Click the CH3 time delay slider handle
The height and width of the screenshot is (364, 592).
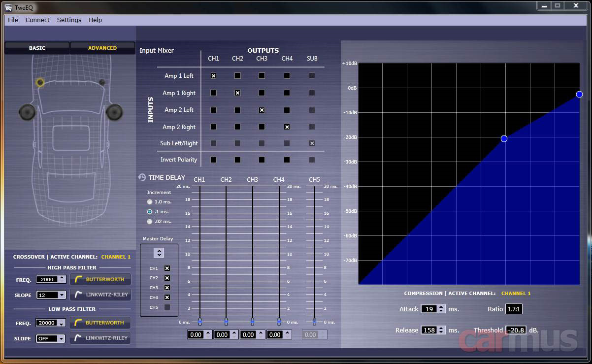click(x=253, y=322)
